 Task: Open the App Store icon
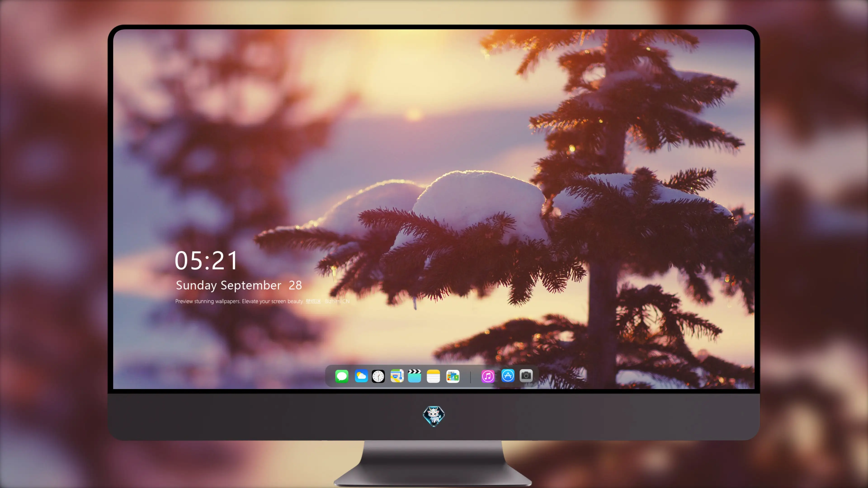coord(507,375)
